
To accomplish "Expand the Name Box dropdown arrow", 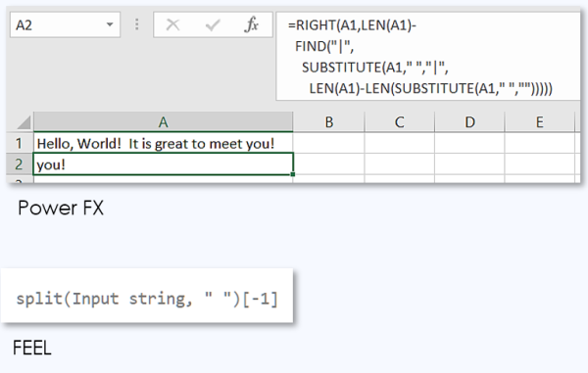I will (110, 24).
